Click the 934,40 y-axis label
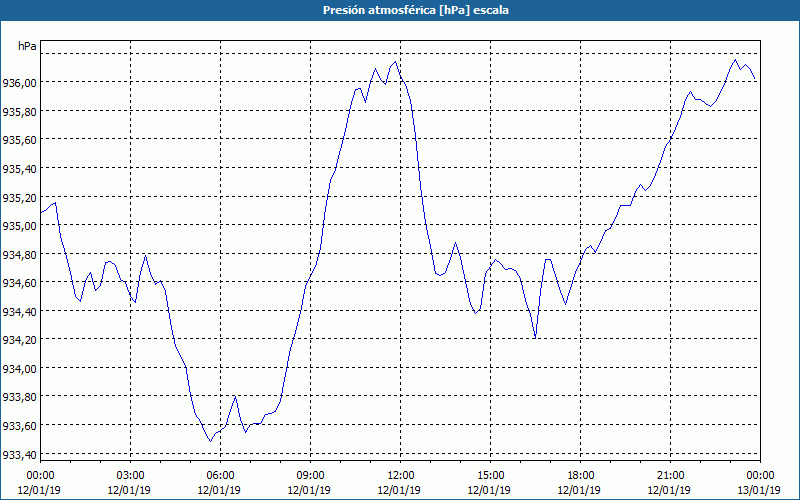The height and width of the screenshot is (500, 800). pos(19,311)
